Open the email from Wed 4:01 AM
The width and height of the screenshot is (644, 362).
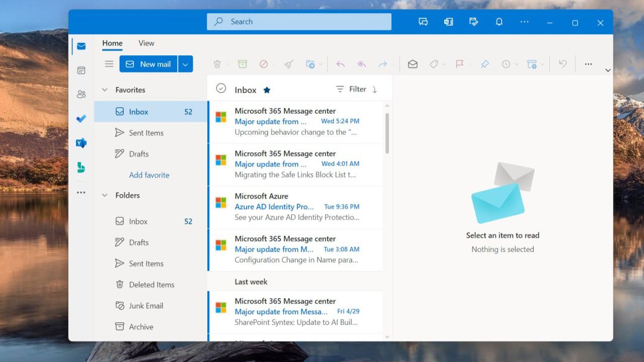295,164
